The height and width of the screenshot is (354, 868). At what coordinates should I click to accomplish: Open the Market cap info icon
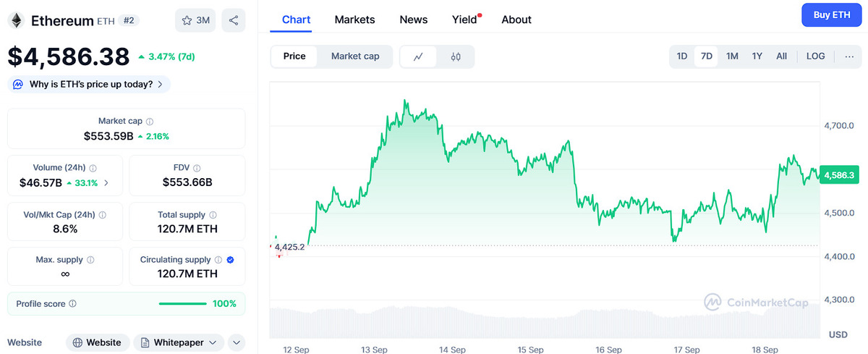point(150,122)
